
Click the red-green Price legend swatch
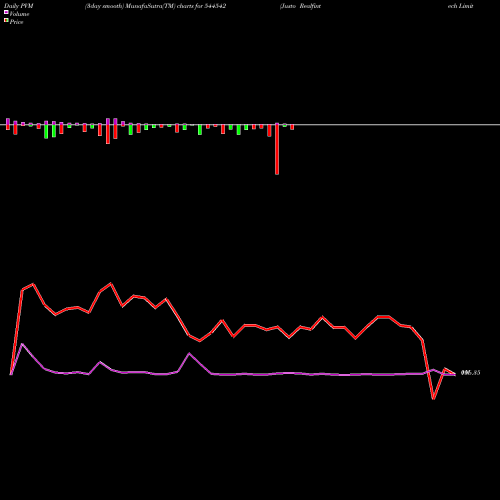6,20
